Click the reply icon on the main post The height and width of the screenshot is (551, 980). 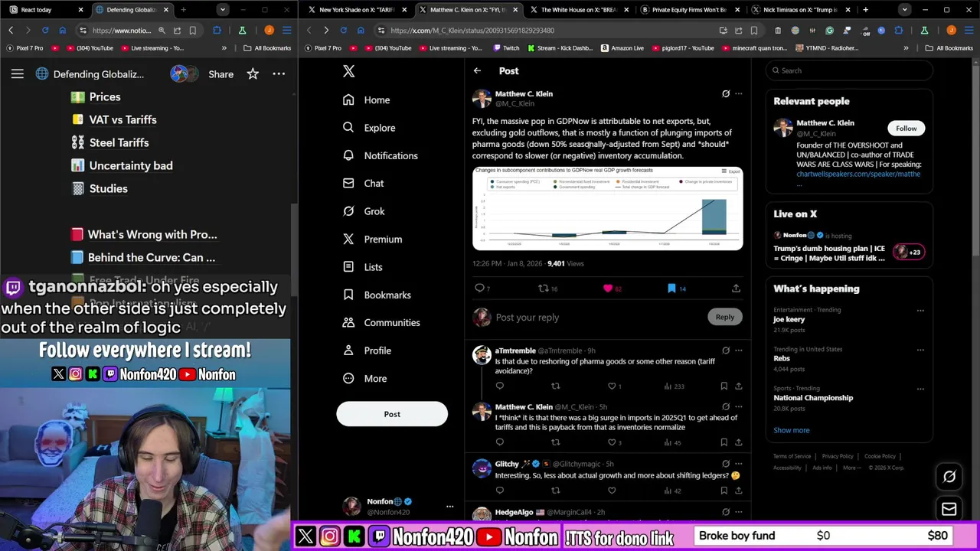(x=479, y=289)
